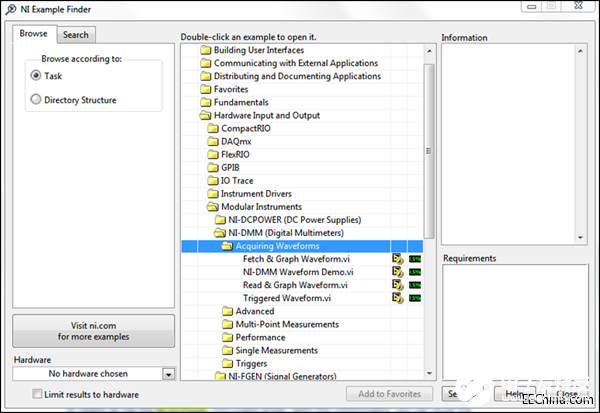This screenshot has width=600, height=413.
Task: Select the DAQmx tree item label
Action: pos(236,142)
